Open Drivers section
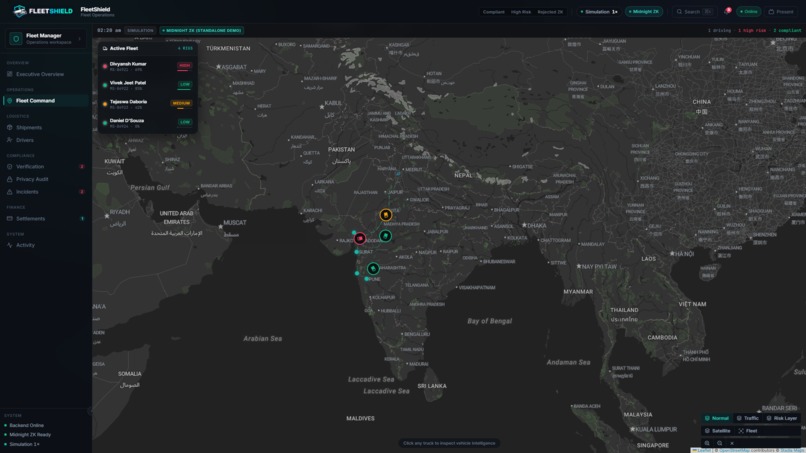Viewport: 806px width, 453px height. (45, 140)
